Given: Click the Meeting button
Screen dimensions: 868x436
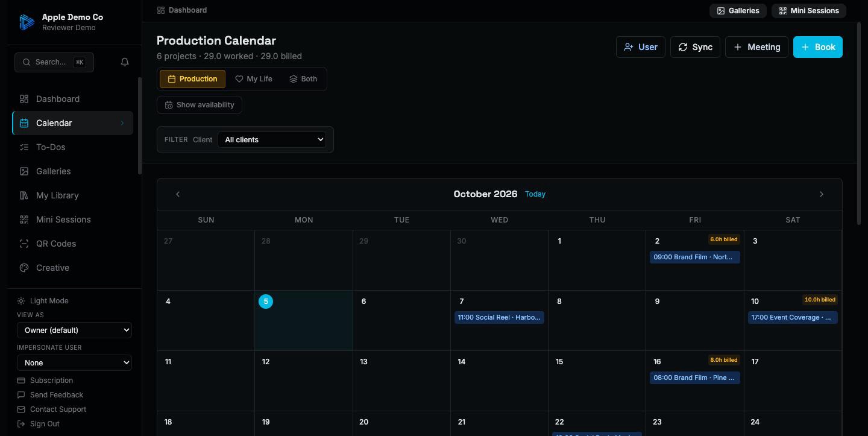Looking at the screenshot, I should (756, 47).
